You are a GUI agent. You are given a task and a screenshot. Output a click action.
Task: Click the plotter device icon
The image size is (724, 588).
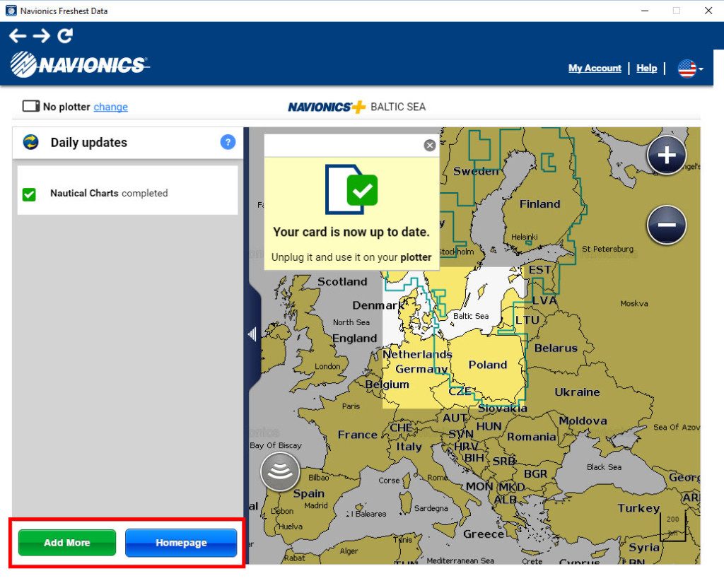click(x=31, y=106)
